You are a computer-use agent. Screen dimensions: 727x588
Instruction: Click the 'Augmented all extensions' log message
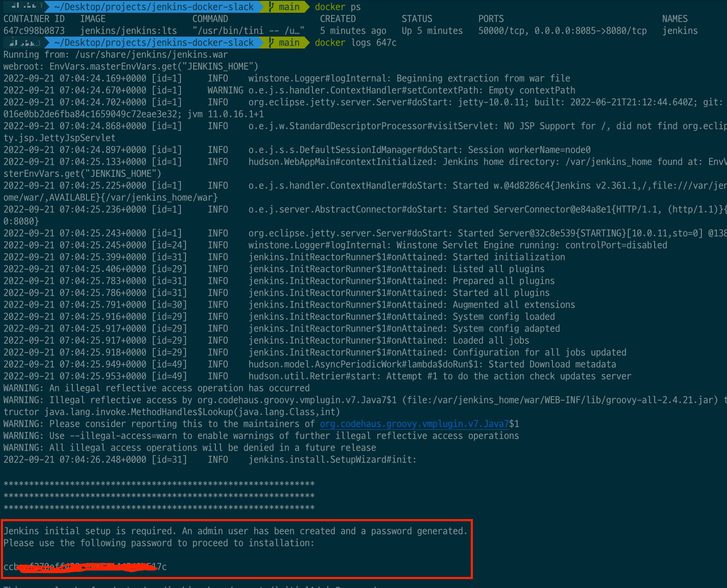[x=514, y=305]
